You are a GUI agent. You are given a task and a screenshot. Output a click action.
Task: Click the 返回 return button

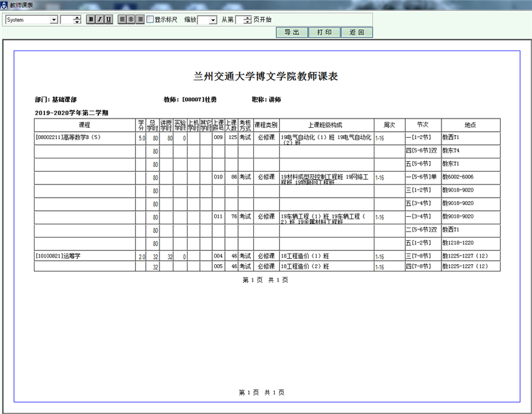(x=356, y=32)
